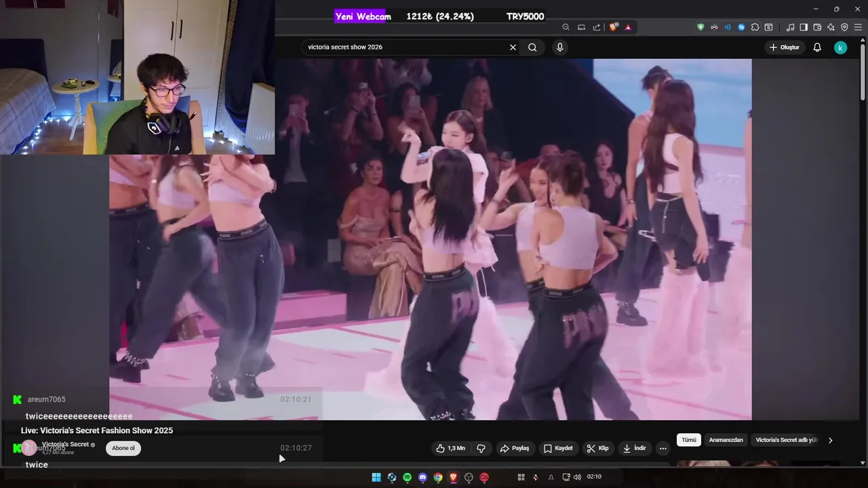Open Spotify from taskbar

click(x=408, y=477)
